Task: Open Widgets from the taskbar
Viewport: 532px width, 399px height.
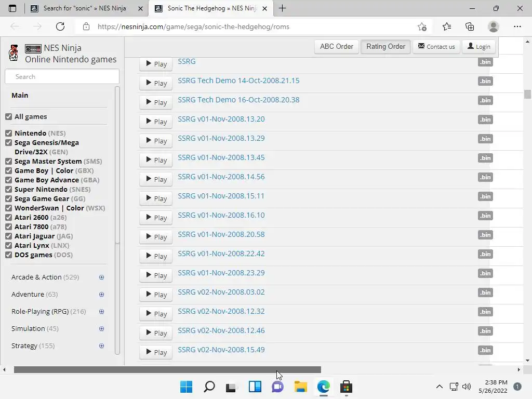Action: tap(255, 387)
